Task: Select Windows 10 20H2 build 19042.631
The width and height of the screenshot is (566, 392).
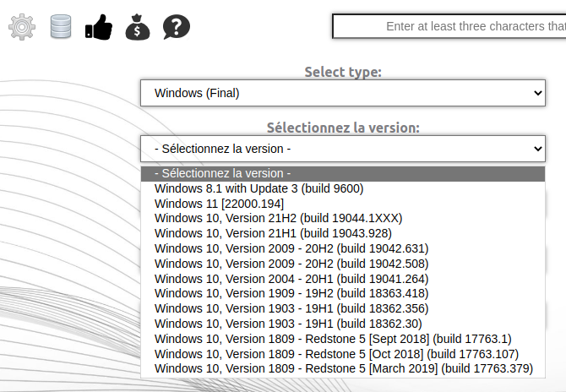Action: click(291, 248)
